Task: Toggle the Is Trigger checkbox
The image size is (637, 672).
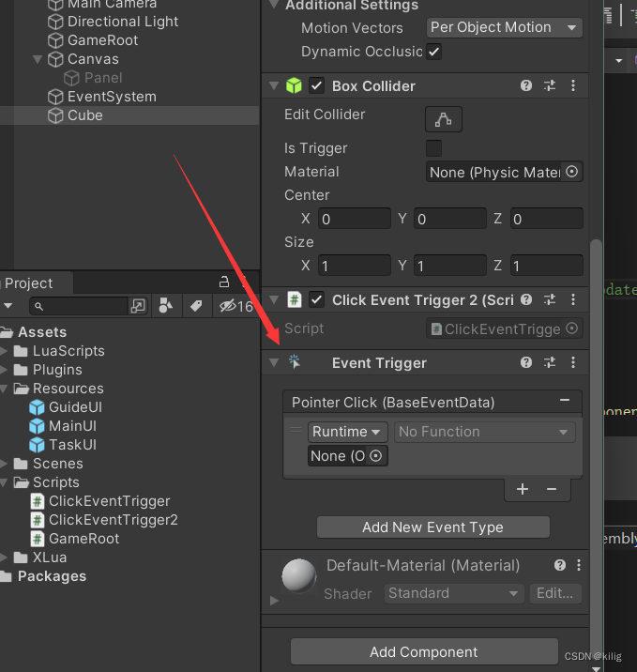Action: point(433,148)
